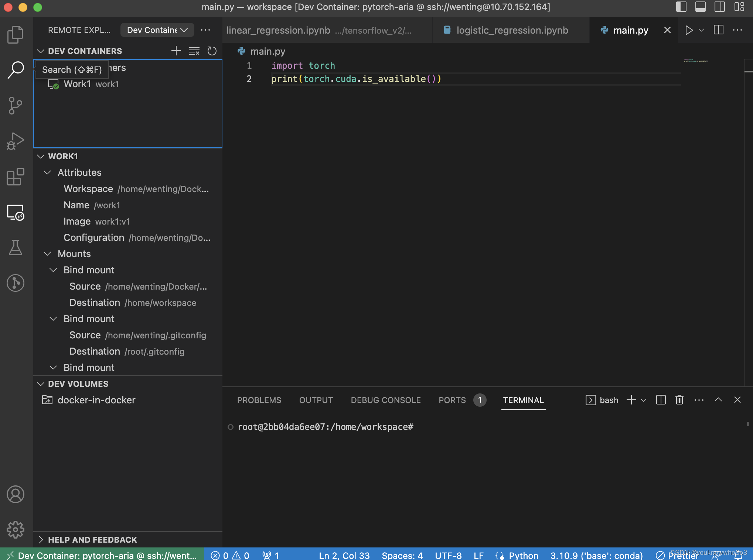Open the Testing flask icon
The width and height of the screenshot is (753, 560).
pyautogui.click(x=15, y=247)
